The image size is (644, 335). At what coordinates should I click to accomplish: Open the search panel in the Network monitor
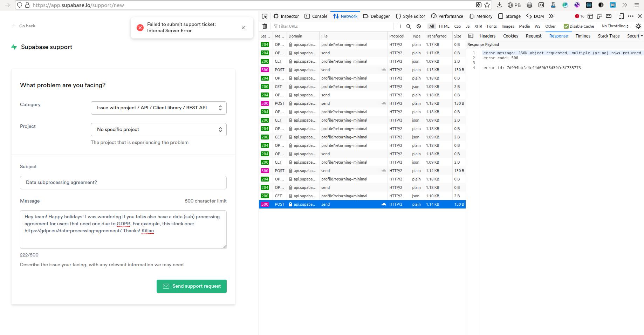[409, 26]
